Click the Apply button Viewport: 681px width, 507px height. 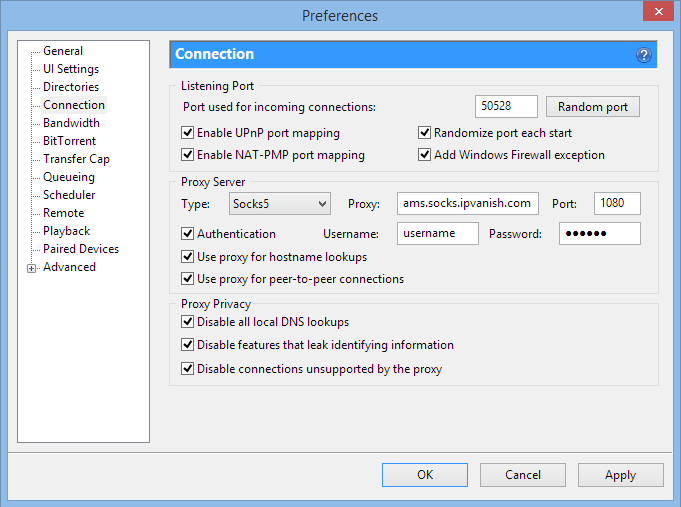pyautogui.click(x=620, y=475)
